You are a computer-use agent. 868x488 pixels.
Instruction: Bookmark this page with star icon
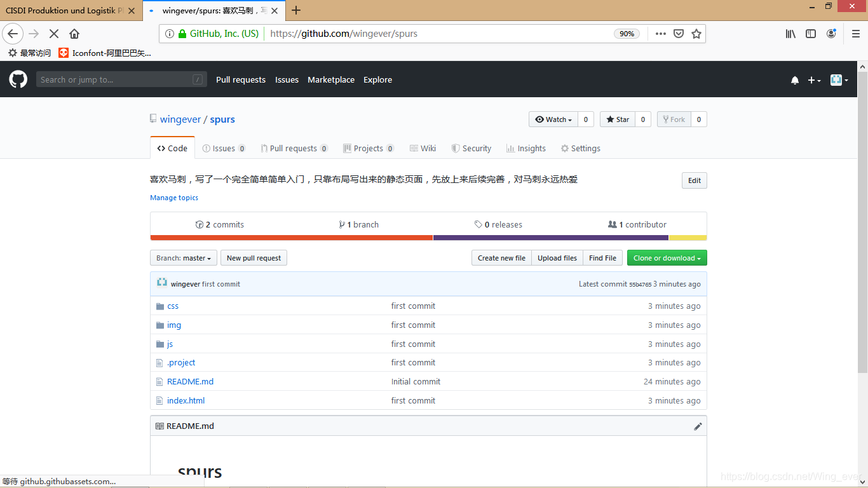click(696, 34)
